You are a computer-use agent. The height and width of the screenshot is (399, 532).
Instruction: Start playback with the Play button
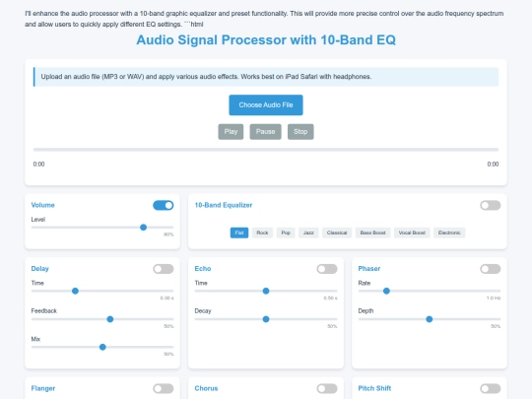(x=231, y=132)
